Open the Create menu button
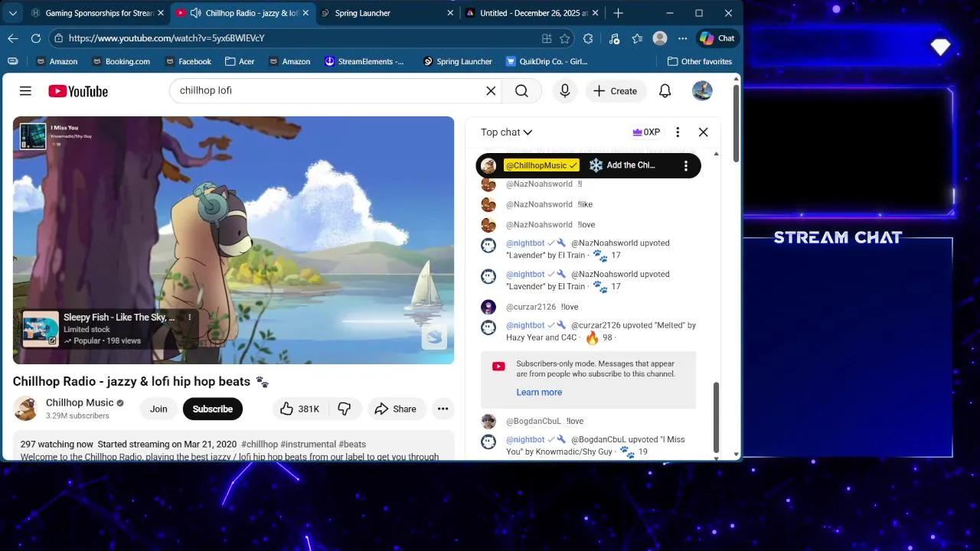Screen dimensions: 980x551 click(x=615, y=91)
